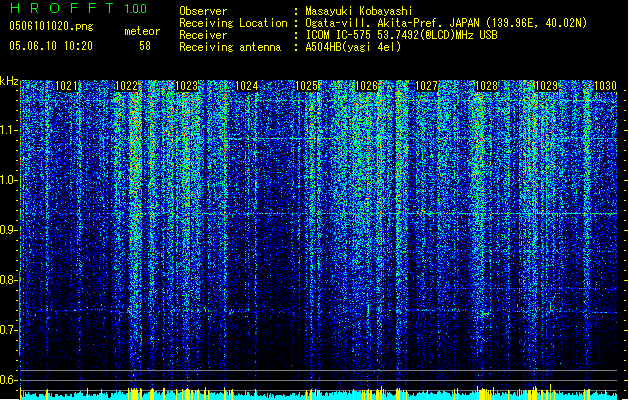Click the Receiving Location label
The height and width of the screenshot is (400, 629).
point(233,23)
